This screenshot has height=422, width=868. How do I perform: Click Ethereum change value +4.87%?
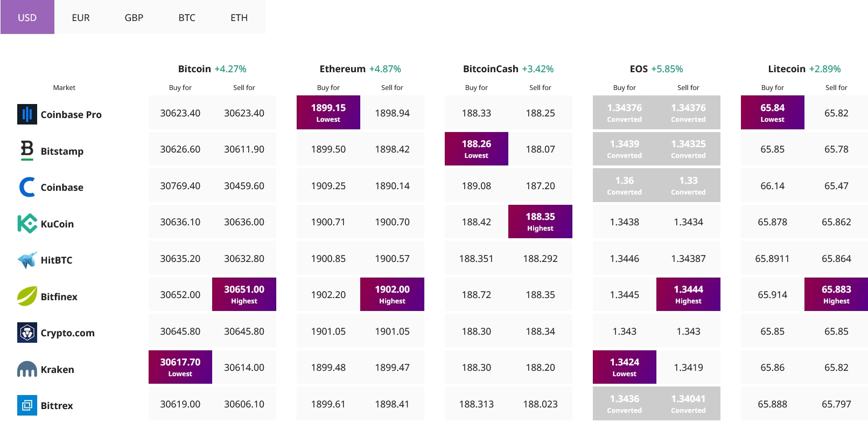pyautogui.click(x=385, y=69)
